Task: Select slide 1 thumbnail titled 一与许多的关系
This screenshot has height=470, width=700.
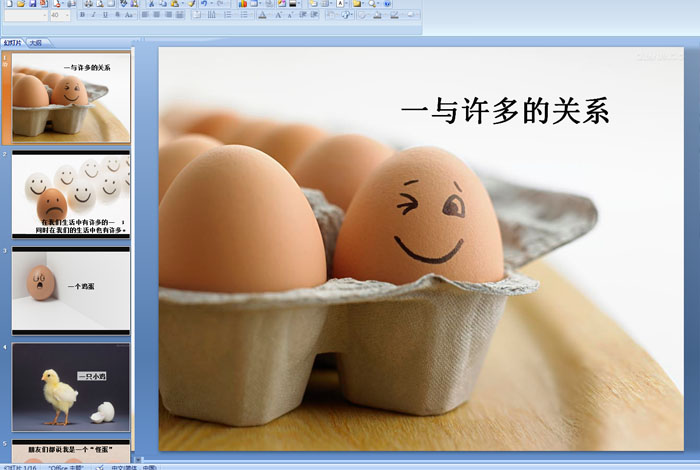Action: 71,98
